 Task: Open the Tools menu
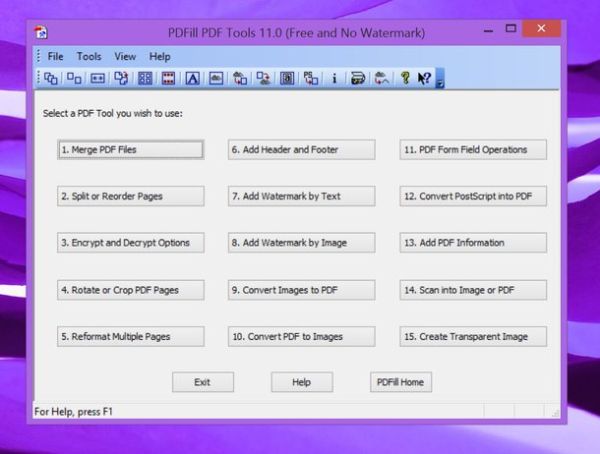[x=89, y=56]
